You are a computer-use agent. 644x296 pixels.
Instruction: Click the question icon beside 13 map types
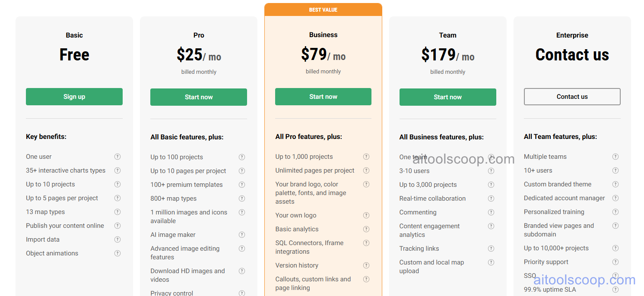[117, 212]
